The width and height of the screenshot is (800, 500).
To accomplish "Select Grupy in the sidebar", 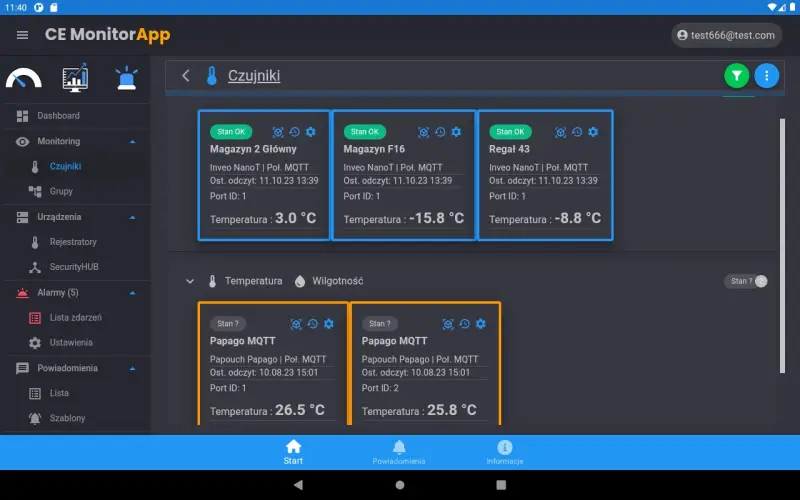I will [x=61, y=191].
